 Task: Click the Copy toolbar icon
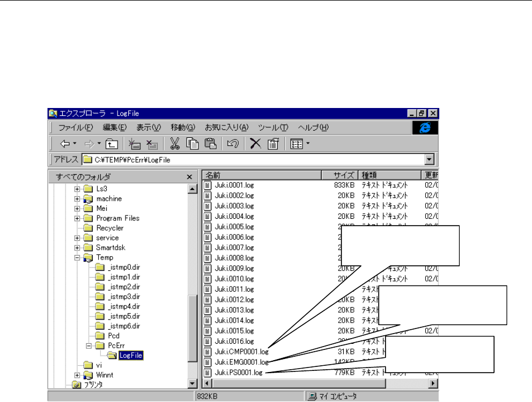tap(192, 144)
